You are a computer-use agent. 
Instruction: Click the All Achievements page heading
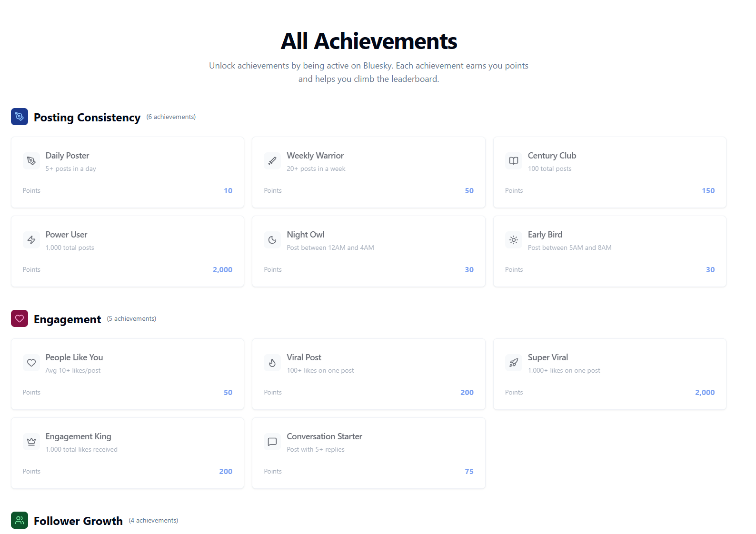[368, 41]
